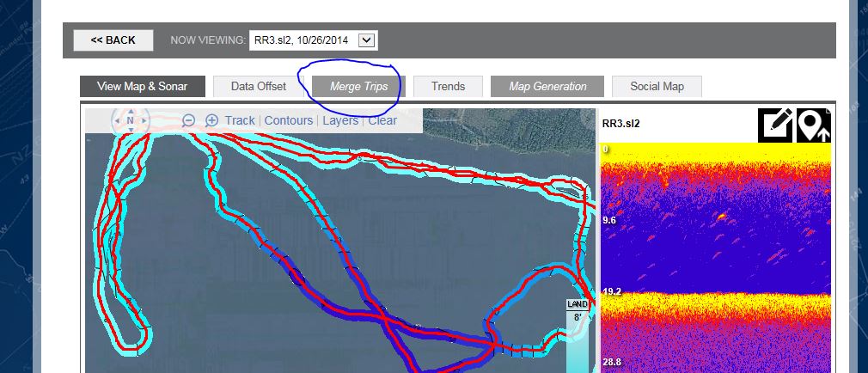This screenshot has width=868, height=373.
Task: Pan map west with compass left arrow
Action: [117, 120]
